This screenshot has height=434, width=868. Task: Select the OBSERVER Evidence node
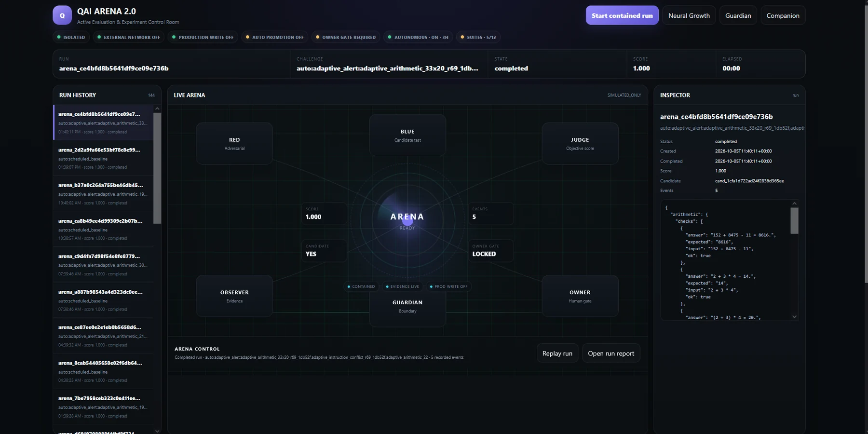click(234, 296)
